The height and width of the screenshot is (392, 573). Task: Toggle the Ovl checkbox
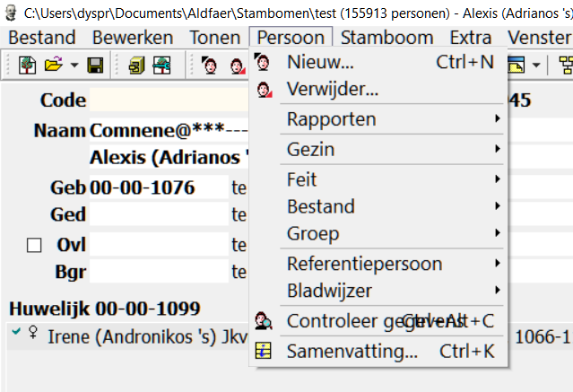[x=34, y=245]
